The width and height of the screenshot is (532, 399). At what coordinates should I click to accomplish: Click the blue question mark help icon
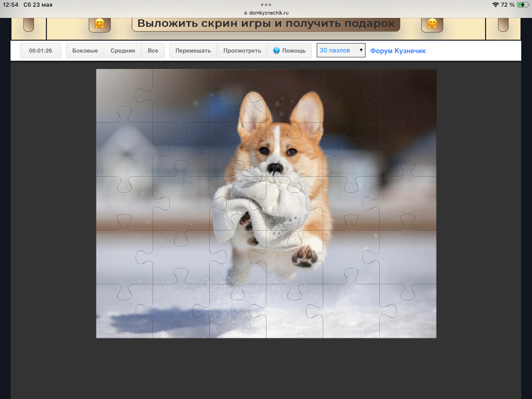coord(276,50)
